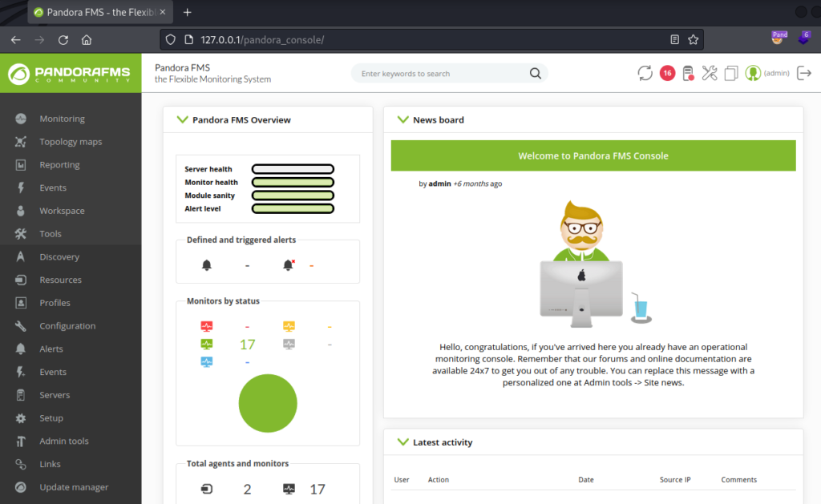Click the 17 normal monitors count
Image resolution: width=821 pixels, height=504 pixels.
[247, 345]
